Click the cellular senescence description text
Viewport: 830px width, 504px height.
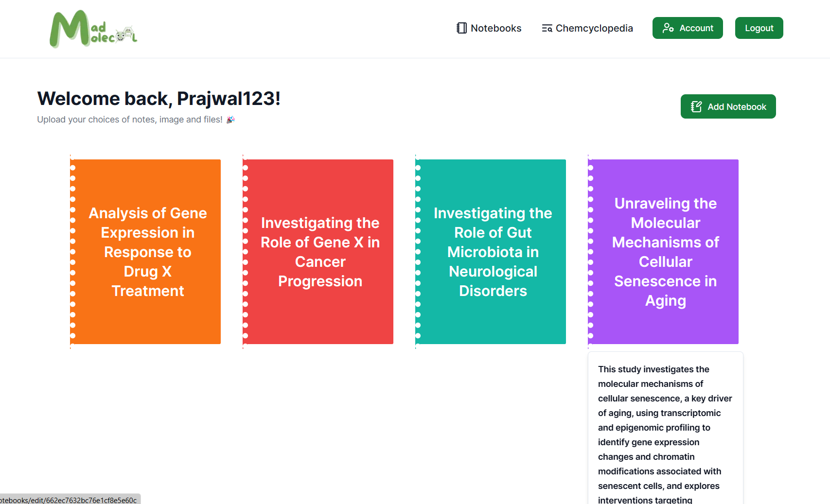tap(665, 434)
